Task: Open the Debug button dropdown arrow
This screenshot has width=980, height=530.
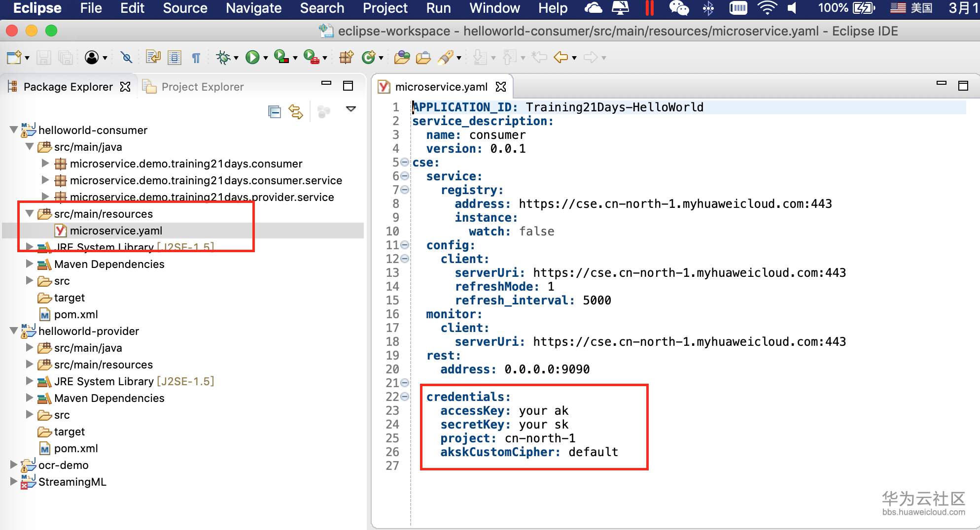Action: pos(236,58)
